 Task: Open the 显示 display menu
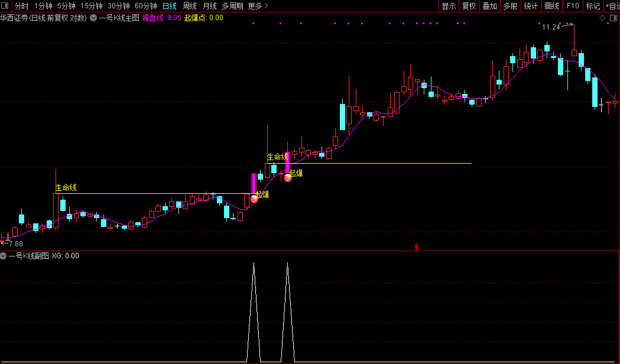[449, 6]
